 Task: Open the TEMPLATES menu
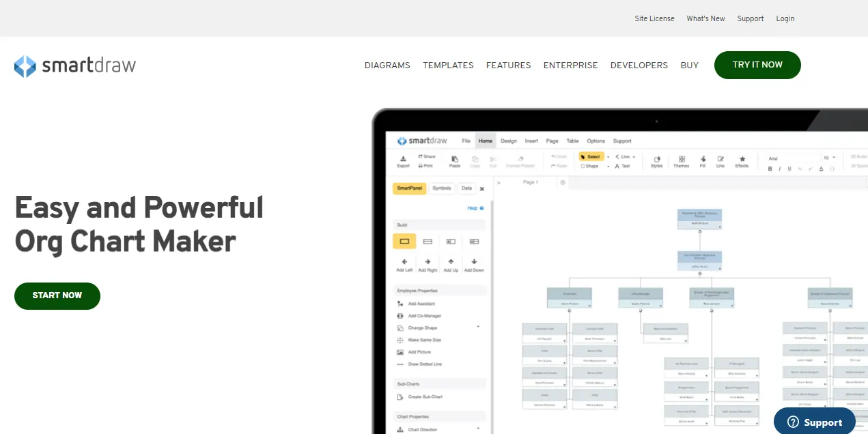tap(448, 66)
